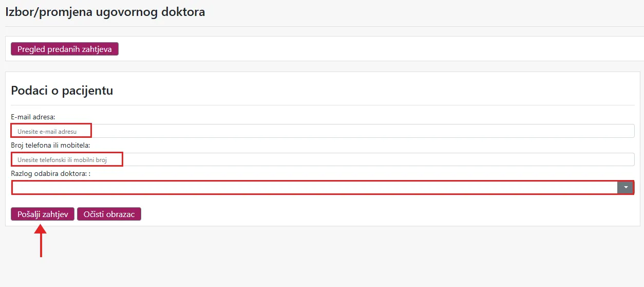The height and width of the screenshot is (287, 644).
Task: Clear the patient data form
Action: pos(109,214)
